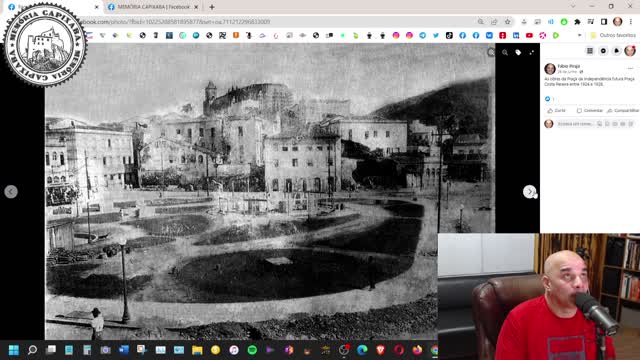Bookmark this page with the star icon
The width and height of the screenshot is (640, 360).
[x=507, y=22]
